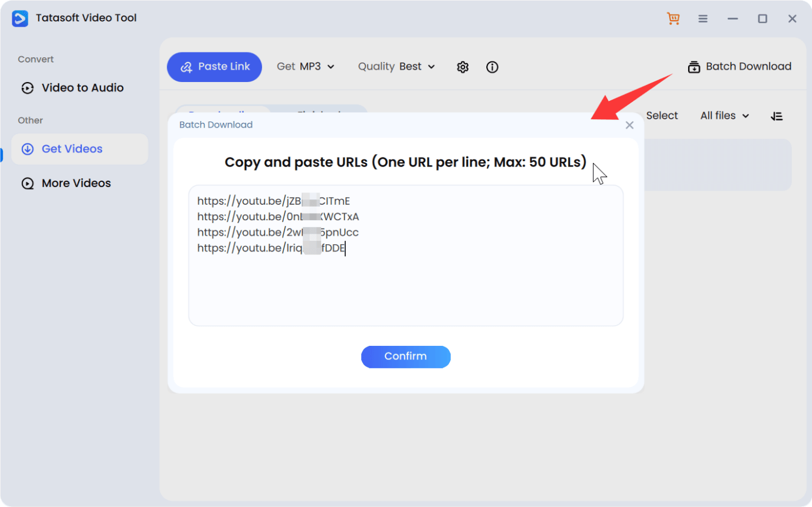Open the sort order icon
812x507 pixels.
point(777,116)
